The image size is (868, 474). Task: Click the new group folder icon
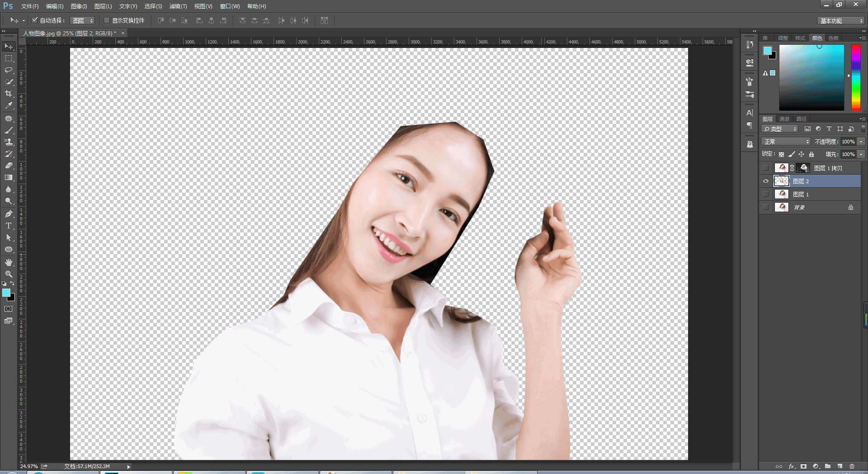(x=828, y=466)
